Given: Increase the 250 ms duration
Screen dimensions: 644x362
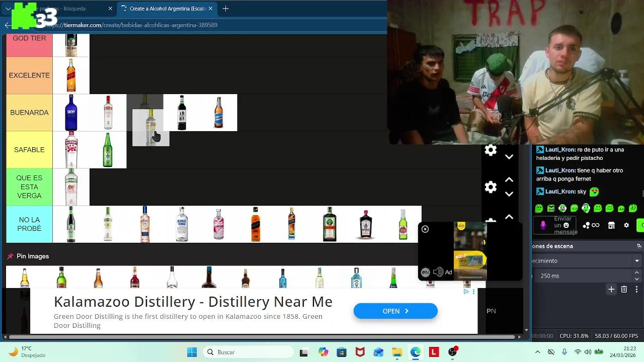Looking at the screenshot, I should [637, 273].
